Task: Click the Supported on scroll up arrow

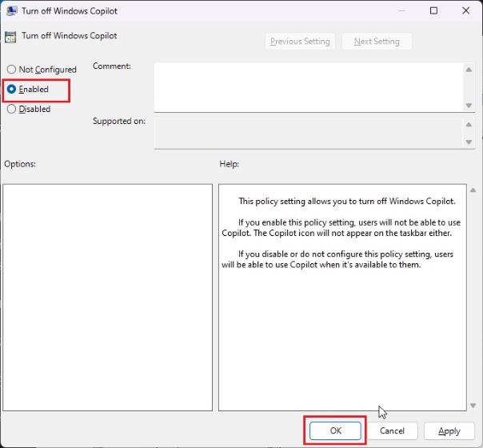Action: click(x=469, y=124)
